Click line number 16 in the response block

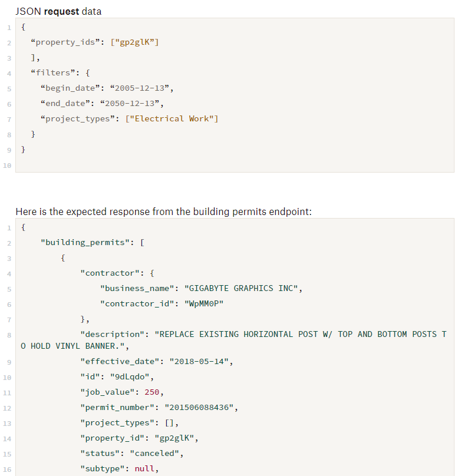[6, 468]
